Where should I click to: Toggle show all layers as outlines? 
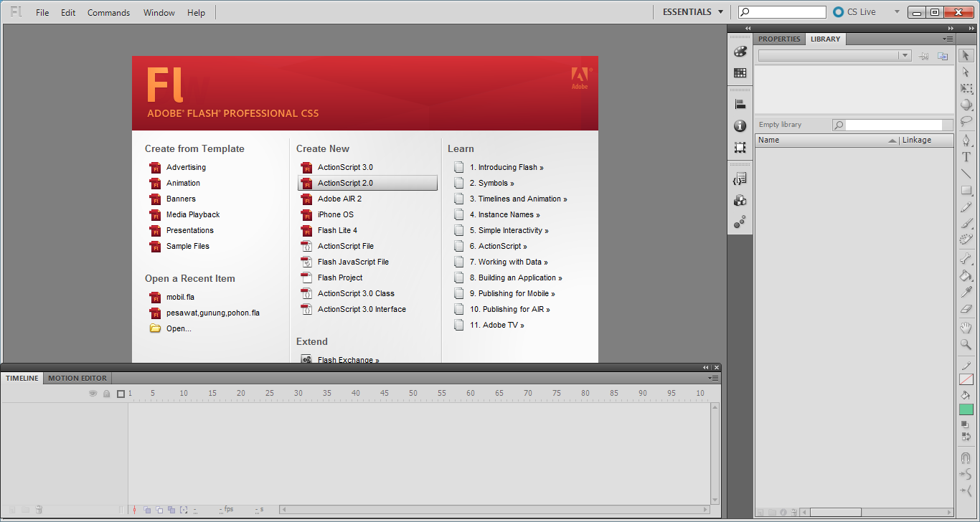(121, 394)
